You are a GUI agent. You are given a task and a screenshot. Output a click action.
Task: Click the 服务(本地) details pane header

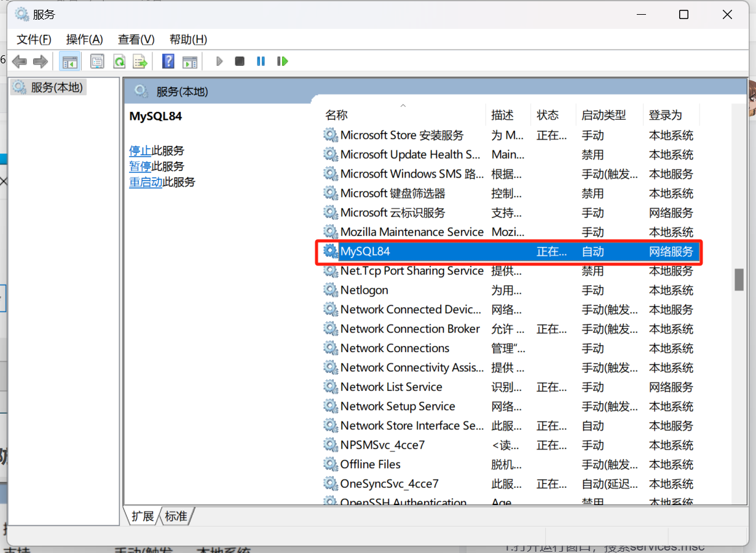coord(182,92)
